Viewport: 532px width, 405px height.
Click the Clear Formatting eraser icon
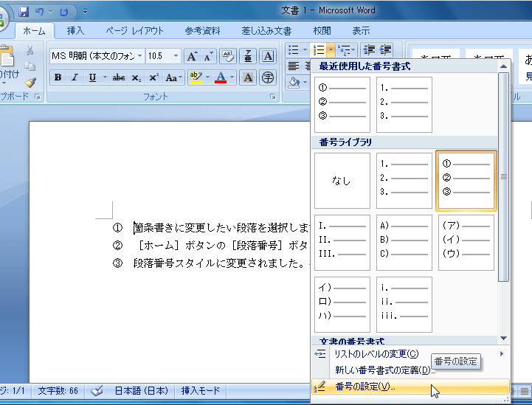point(228,56)
